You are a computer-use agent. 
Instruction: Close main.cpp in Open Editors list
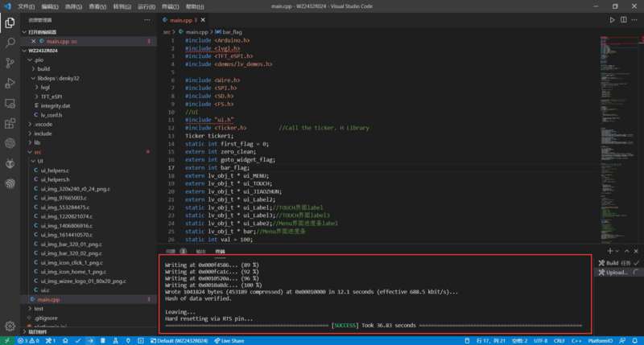click(33, 42)
